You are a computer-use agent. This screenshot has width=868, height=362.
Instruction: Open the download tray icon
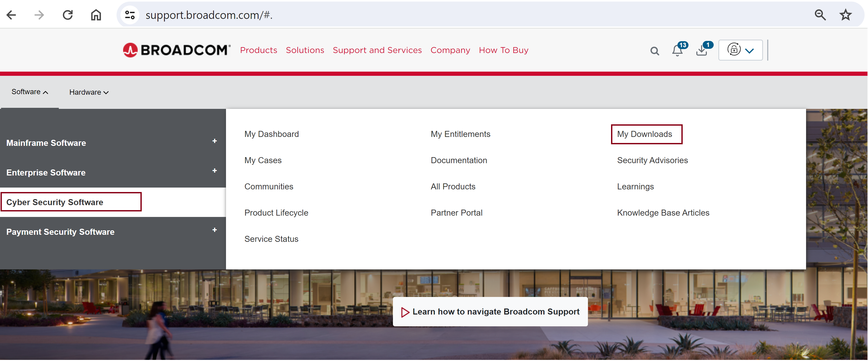click(x=702, y=51)
